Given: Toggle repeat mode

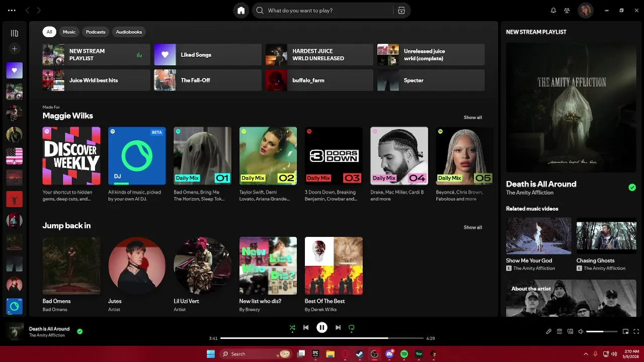Looking at the screenshot, I should [x=352, y=328].
